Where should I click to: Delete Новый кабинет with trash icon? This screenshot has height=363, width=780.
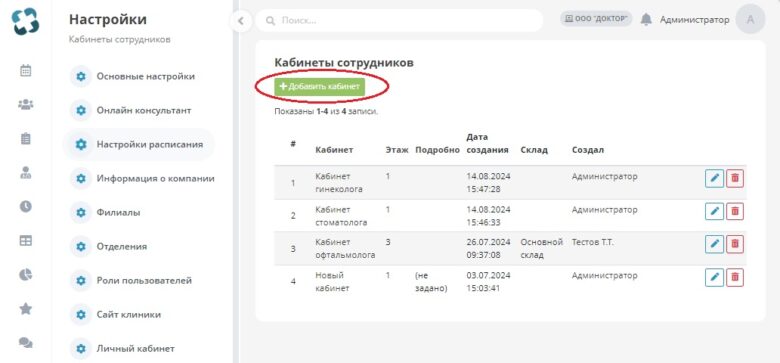pyautogui.click(x=735, y=277)
